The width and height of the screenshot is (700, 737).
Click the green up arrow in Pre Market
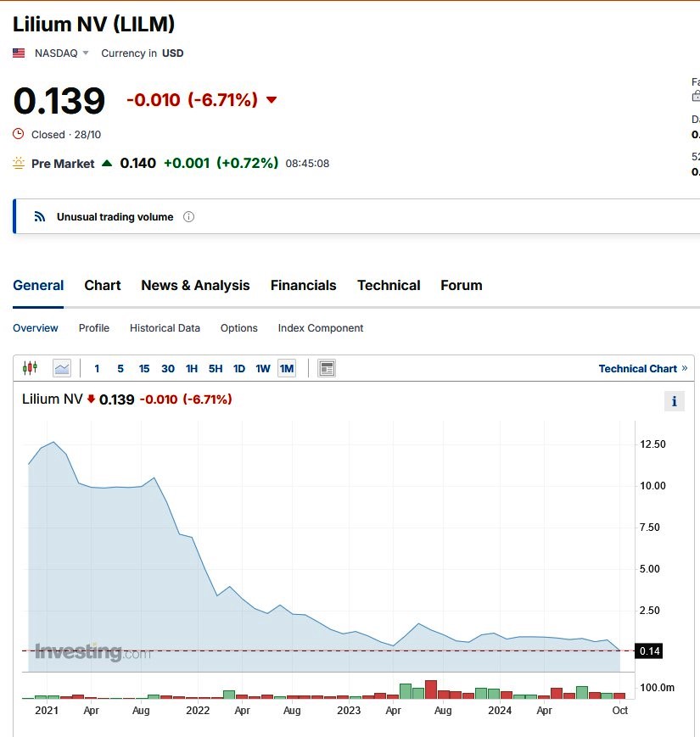point(107,163)
